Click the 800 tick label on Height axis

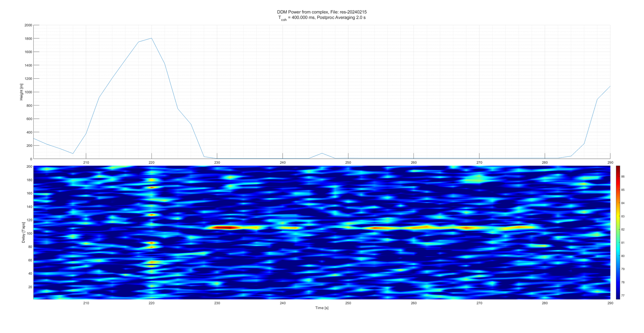point(29,105)
